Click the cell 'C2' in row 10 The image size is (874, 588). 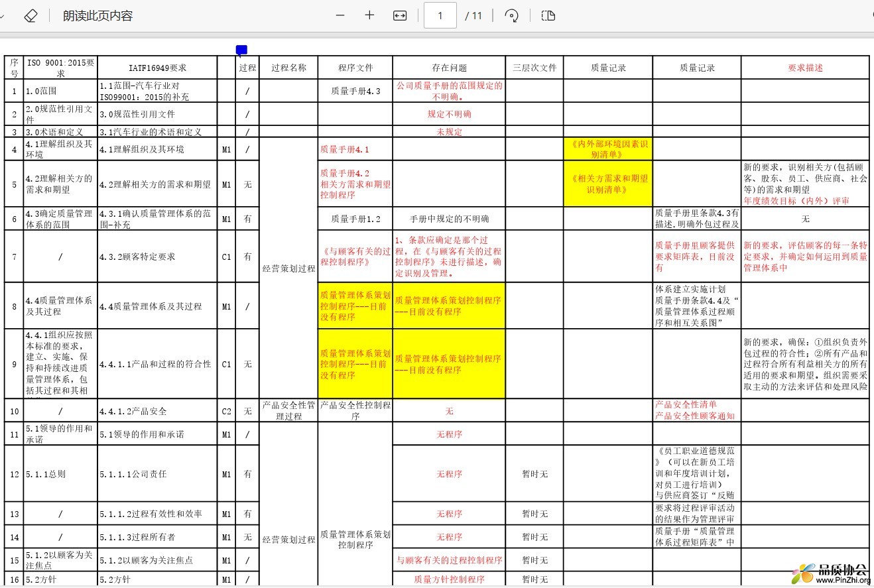click(x=226, y=411)
